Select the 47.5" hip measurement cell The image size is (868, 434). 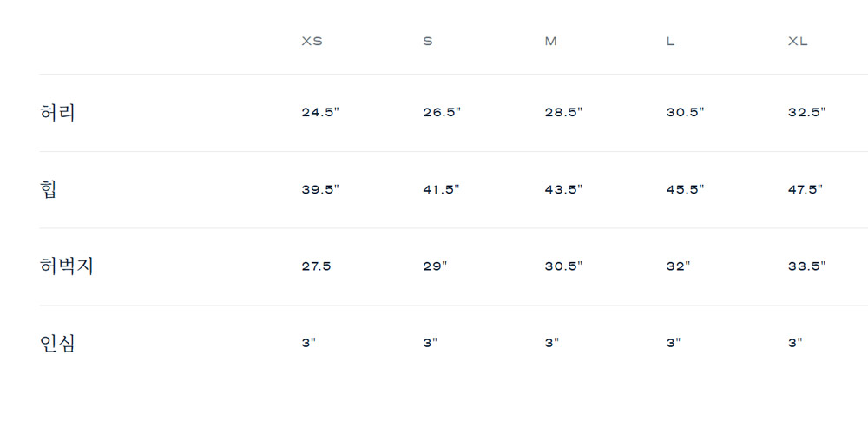pos(806,190)
